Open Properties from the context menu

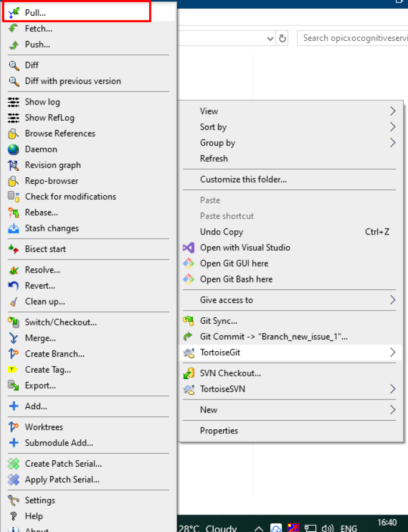(x=219, y=431)
